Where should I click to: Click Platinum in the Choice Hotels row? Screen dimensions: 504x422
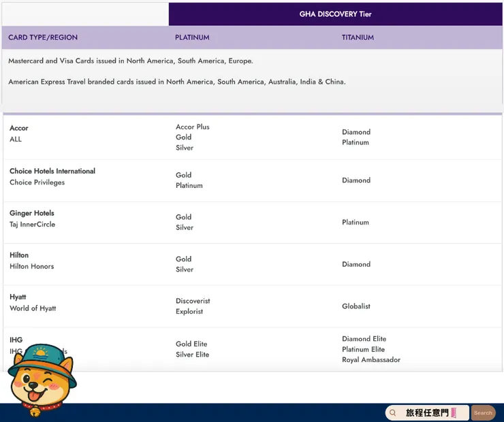click(189, 185)
